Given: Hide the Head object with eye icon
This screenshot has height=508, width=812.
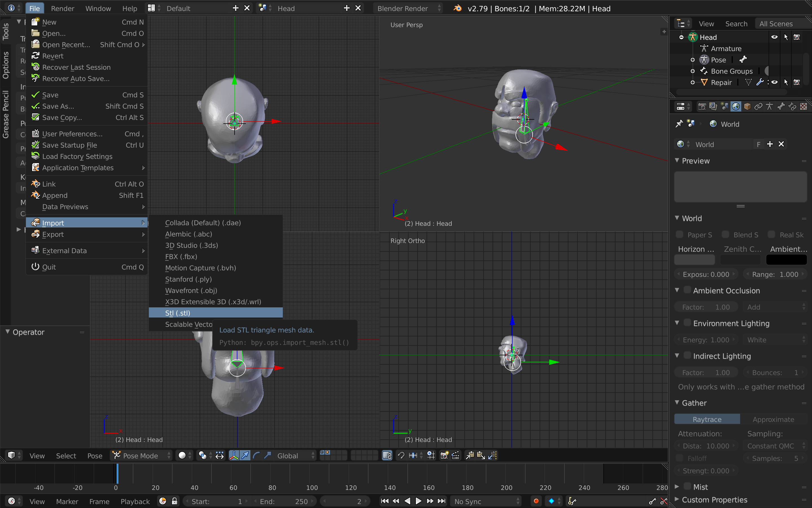Looking at the screenshot, I should pyautogui.click(x=775, y=37).
